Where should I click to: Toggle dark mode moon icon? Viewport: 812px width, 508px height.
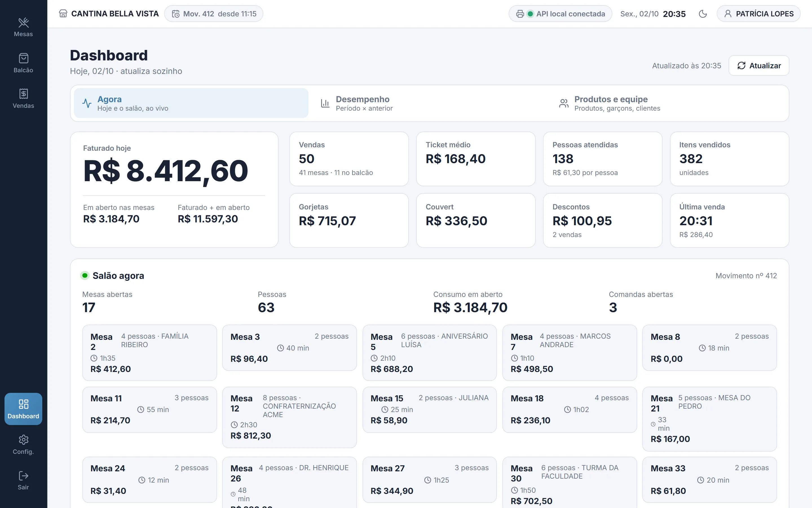pyautogui.click(x=703, y=14)
